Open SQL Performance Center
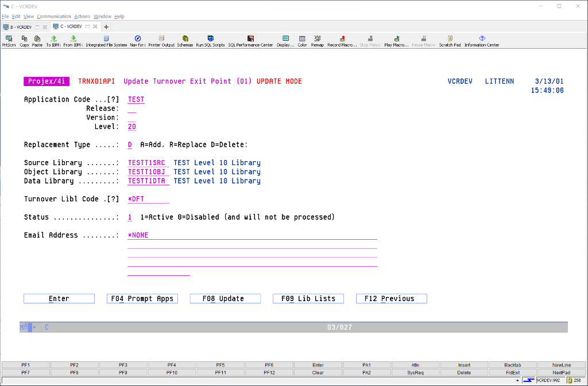This screenshot has width=588, height=386. tap(250, 41)
